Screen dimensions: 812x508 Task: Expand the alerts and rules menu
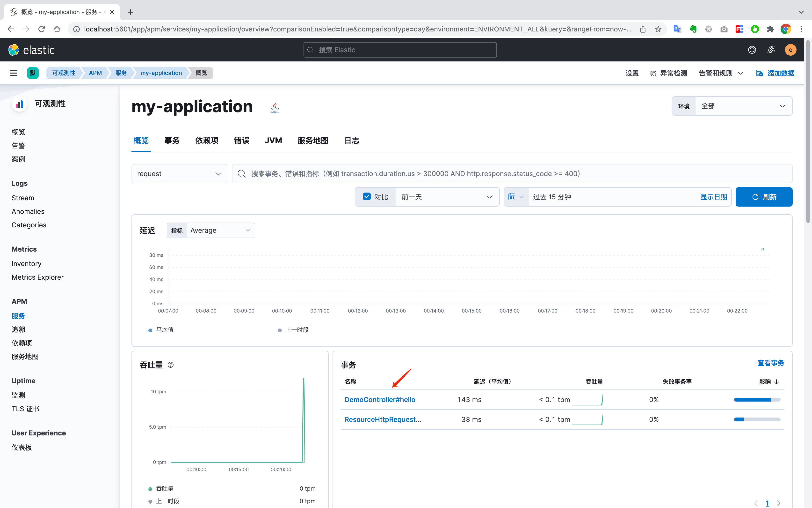tap(721, 73)
